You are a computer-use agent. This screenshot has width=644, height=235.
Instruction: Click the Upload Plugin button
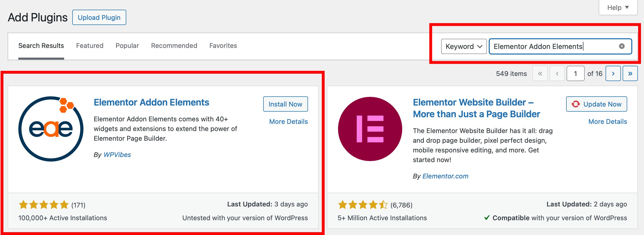99,17
